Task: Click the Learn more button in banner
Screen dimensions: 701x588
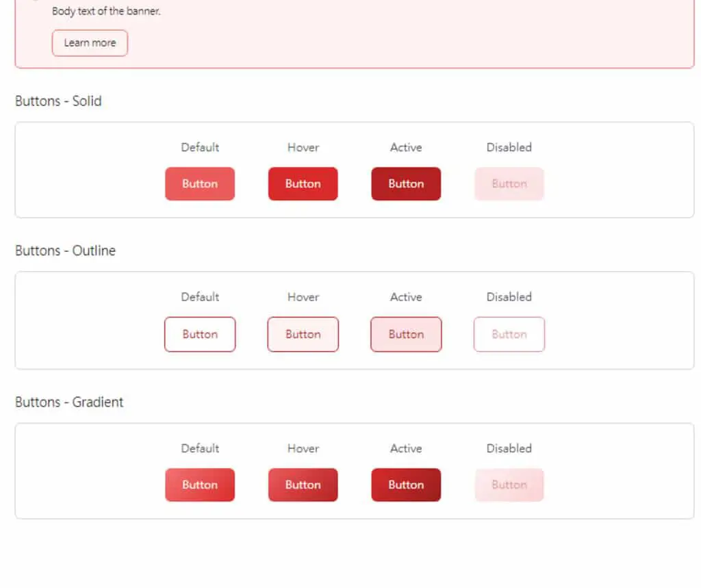Action: pyautogui.click(x=90, y=43)
